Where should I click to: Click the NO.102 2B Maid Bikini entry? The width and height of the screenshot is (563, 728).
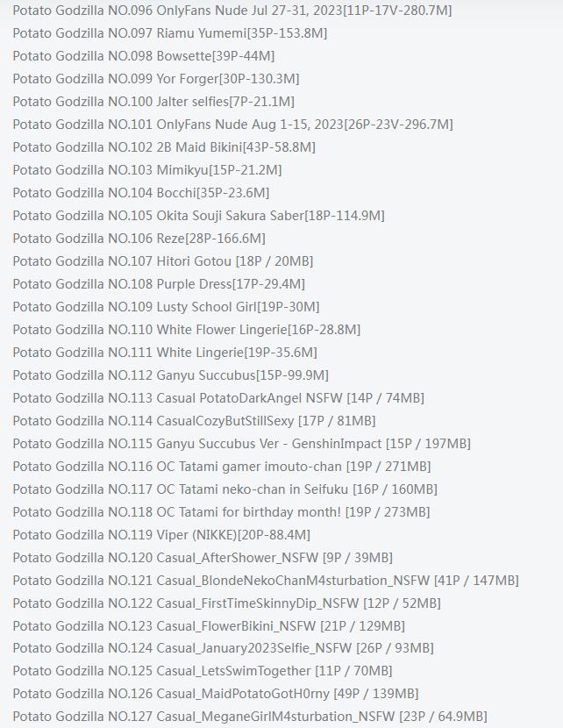click(x=164, y=147)
